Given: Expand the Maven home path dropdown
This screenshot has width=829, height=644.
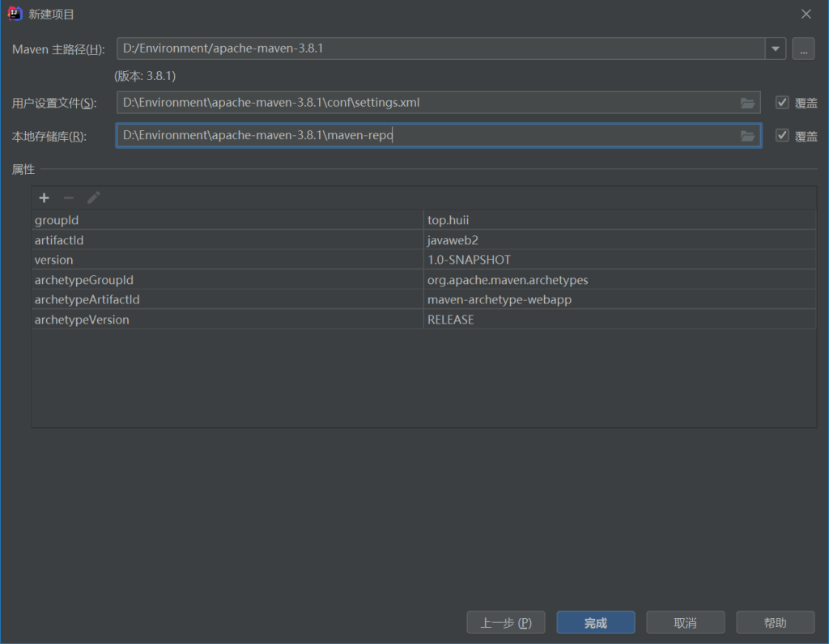Looking at the screenshot, I should pos(776,49).
